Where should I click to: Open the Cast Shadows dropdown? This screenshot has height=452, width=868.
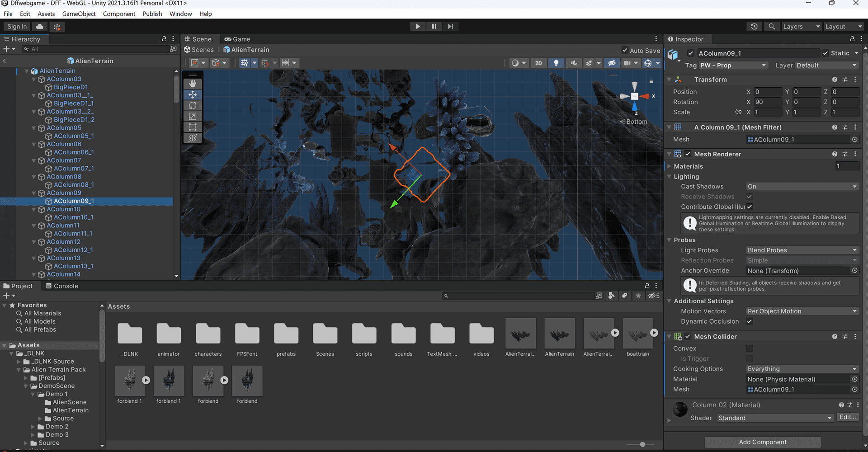click(x=802, y=187)
